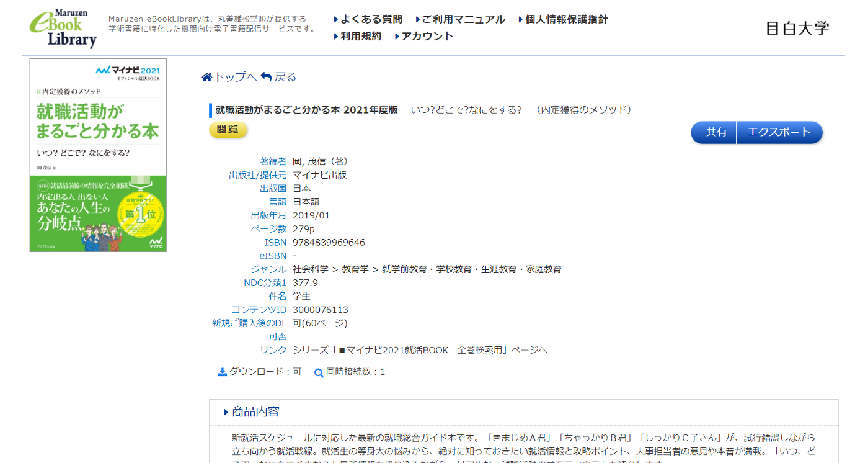Viewport: 868px width, 463px height.
Task: Go to トップへ link
Action: pyautogui.click(x=235, y=77)
